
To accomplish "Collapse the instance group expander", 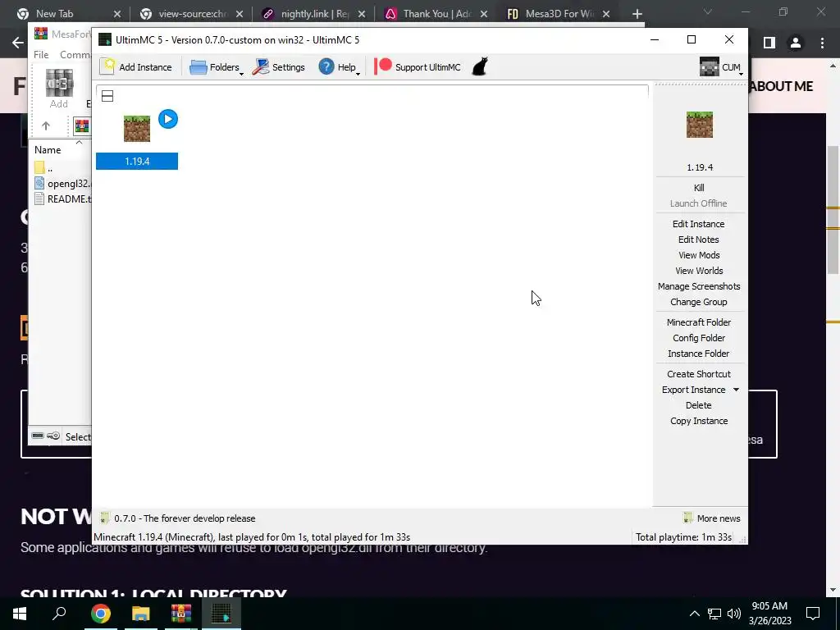I will (107, 97).
